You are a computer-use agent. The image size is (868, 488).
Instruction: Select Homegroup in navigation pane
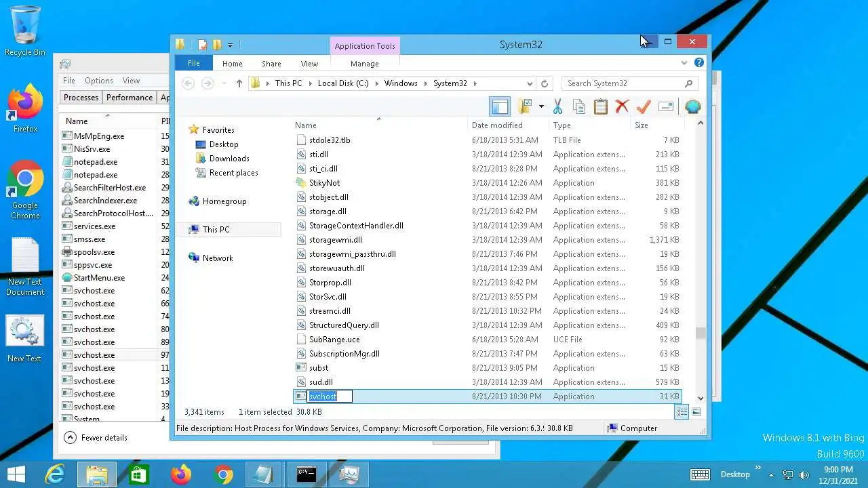click(x=224, y=201)
